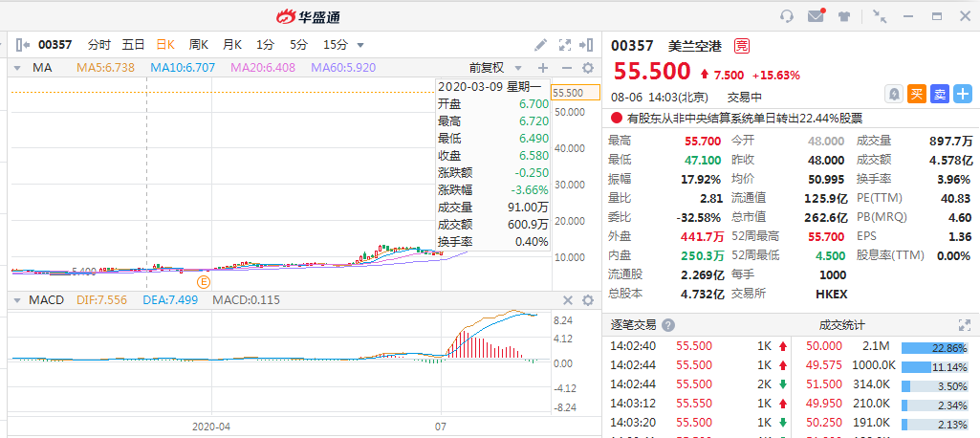Image resolution: width=980 pixels, height=438 pixels.
Task: Click the MACD:0.115 value
Action: point(247,300)
